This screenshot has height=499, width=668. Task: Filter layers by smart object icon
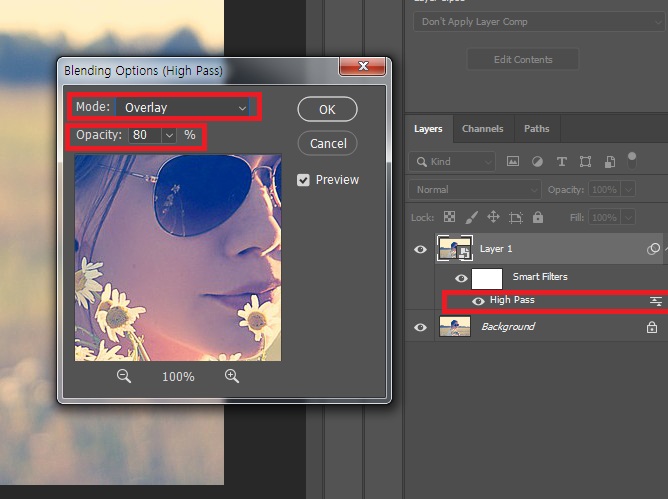(610, 162)
